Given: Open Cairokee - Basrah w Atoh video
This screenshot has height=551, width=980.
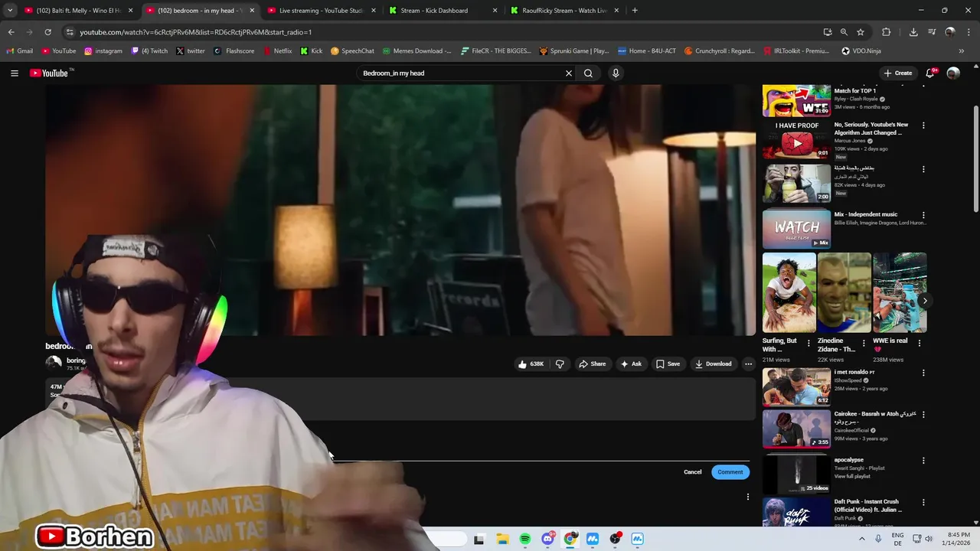Looking at the screenshot, I should pyautogui.click(x=796, y=429).
